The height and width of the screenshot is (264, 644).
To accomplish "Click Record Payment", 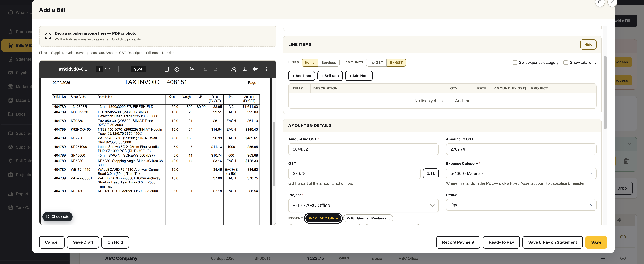I will (x=458, y=242).
